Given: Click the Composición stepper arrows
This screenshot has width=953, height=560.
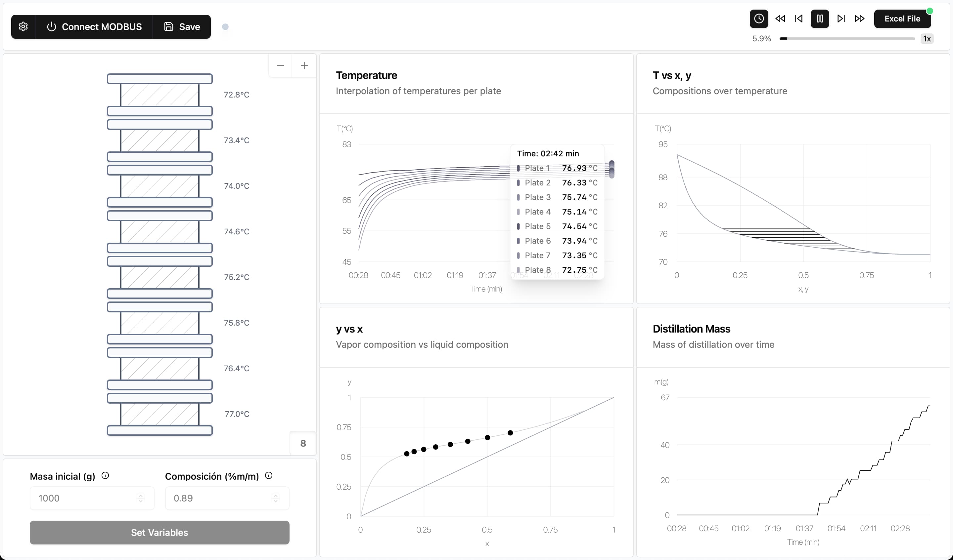Looking at the screenshot, I should click(x=276, y=498).
